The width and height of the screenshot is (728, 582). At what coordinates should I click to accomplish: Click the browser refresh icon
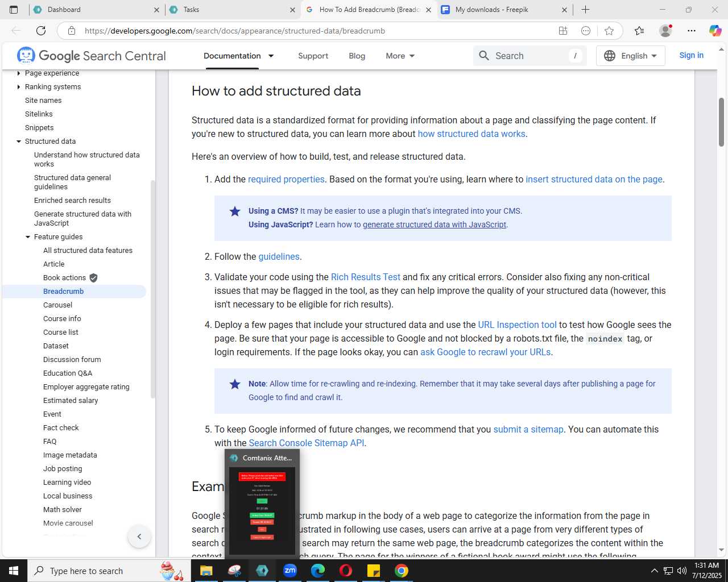[x=41, y=31]
